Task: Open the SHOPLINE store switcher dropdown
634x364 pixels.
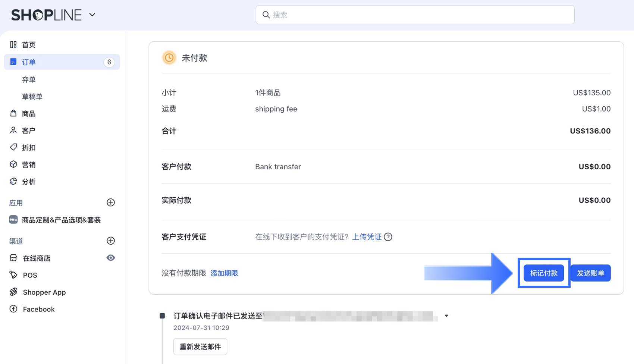Action: click(92, 15)
